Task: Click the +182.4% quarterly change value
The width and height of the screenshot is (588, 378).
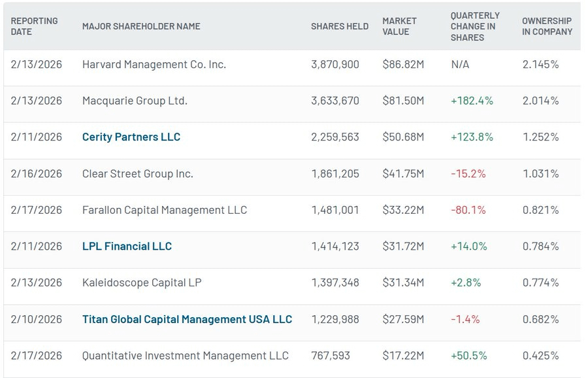Action: (472, 101)
